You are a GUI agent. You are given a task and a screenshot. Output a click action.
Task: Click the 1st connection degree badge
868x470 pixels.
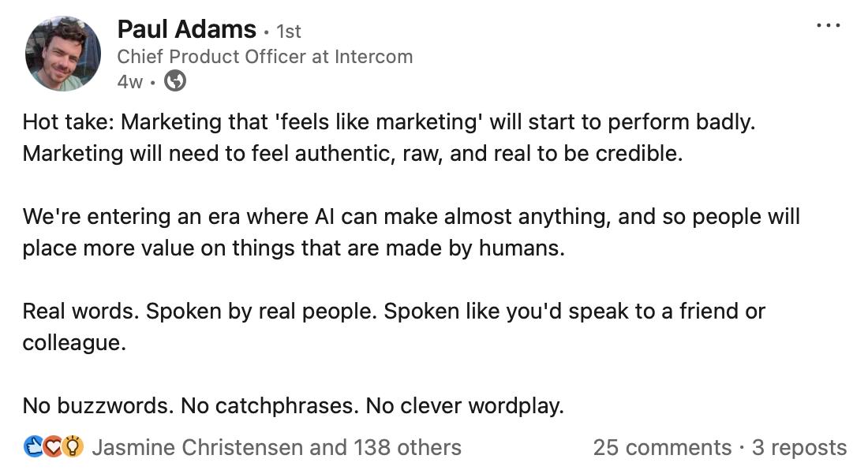[288, 32]
